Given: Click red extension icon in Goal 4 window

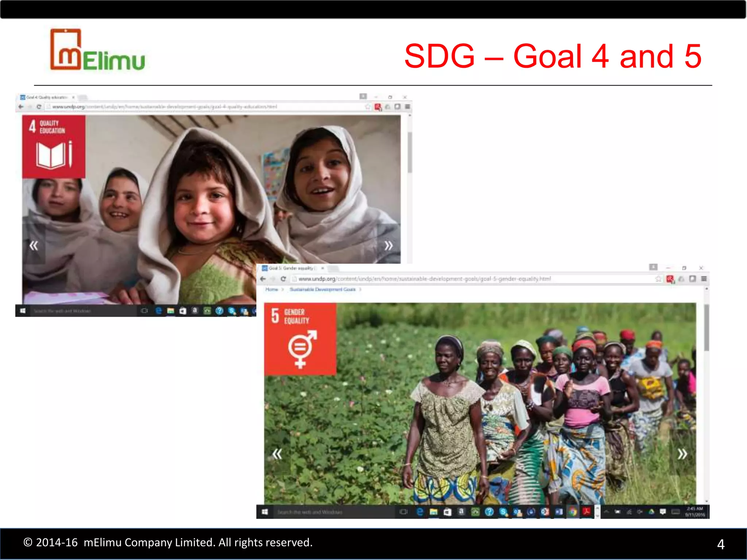Looking at the screenshot, I should 378,107.
